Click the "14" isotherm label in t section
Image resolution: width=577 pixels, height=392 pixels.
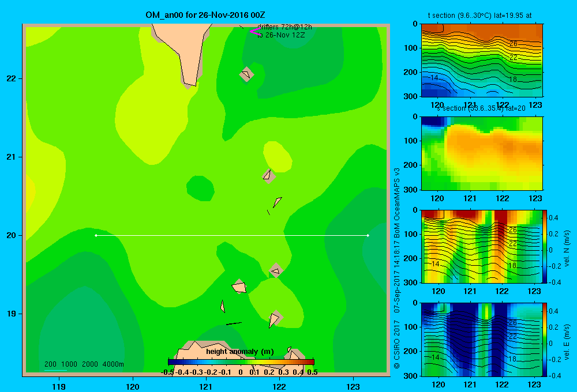pos(434,78)
